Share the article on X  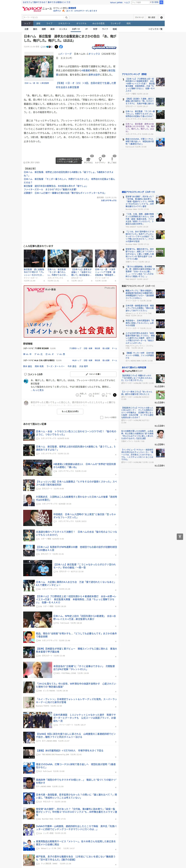tap(56, 47)
